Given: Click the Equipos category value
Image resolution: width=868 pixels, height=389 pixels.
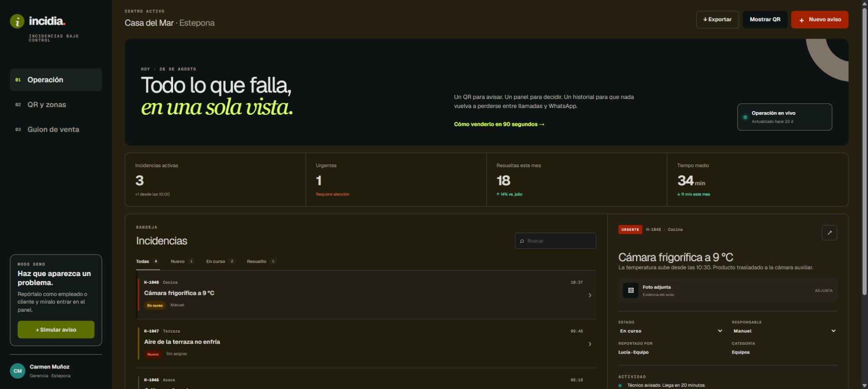Looking at the screenshot, I should 740,352.
